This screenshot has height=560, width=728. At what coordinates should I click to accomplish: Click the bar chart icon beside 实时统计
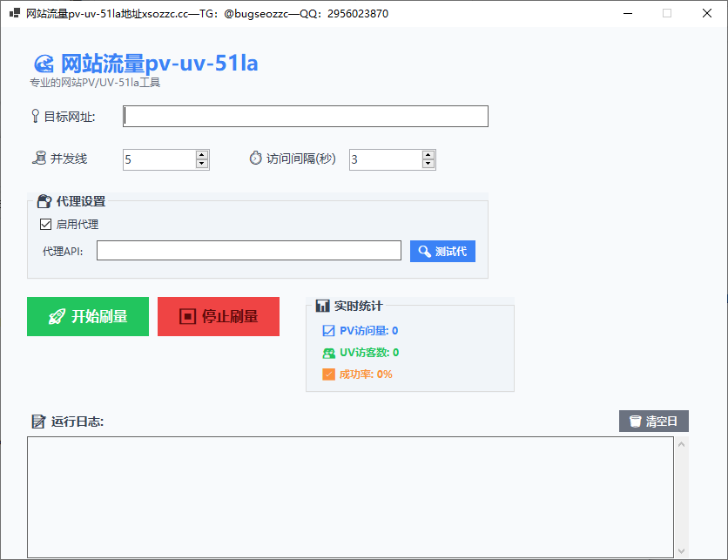(321, 306)
